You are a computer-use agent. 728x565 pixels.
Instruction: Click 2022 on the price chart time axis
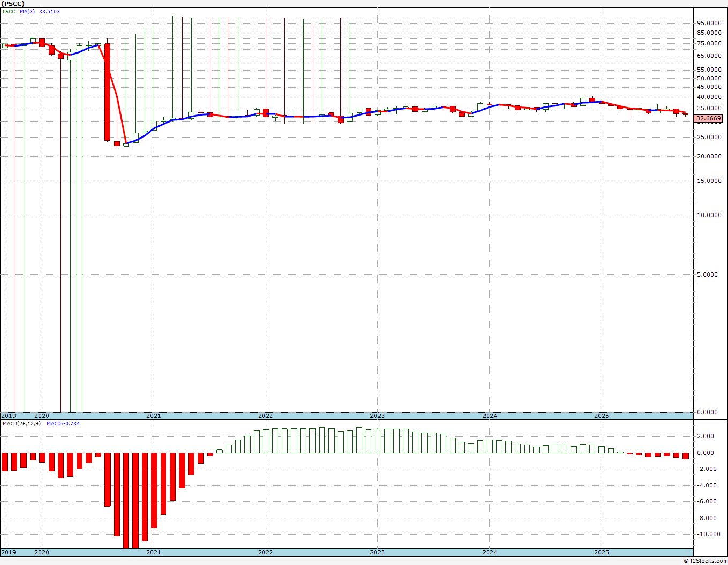tap(266, 416)
